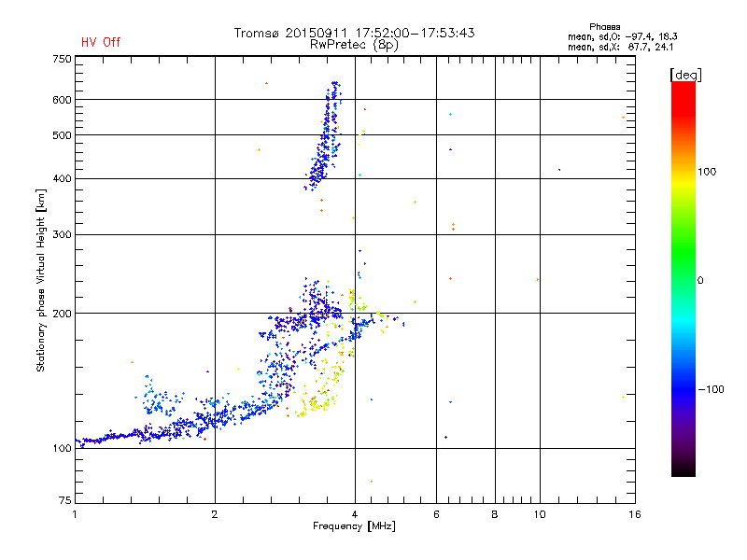
Task: Click the '[deg]' colorbar unit label
Action: point(685,75)
